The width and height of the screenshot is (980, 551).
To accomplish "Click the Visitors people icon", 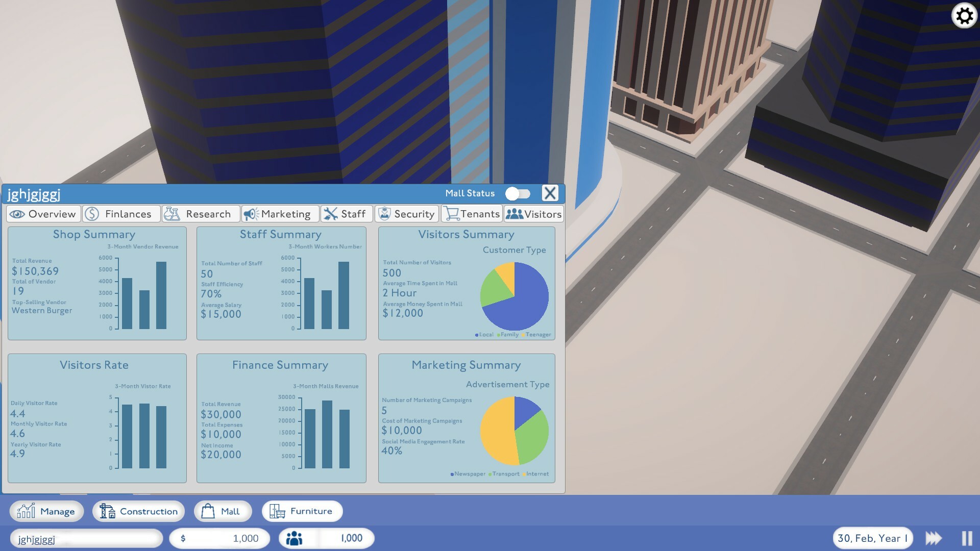I will coord(514,214).
